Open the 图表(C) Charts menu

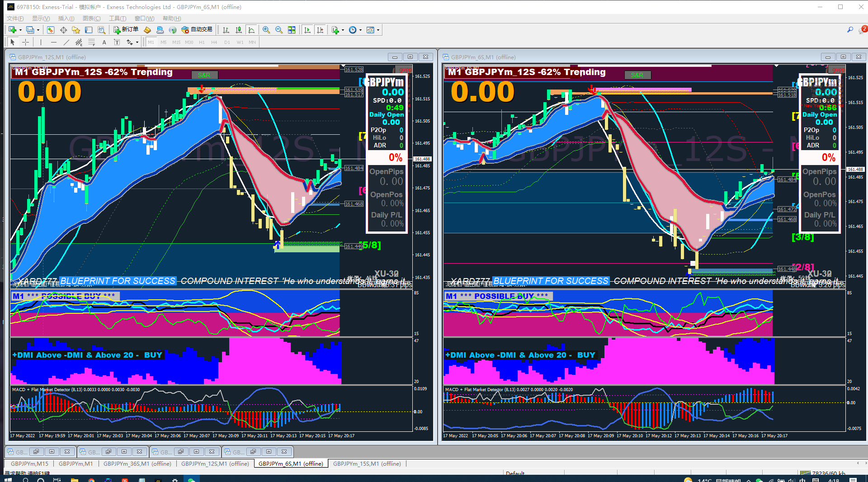tap(92, 18)
